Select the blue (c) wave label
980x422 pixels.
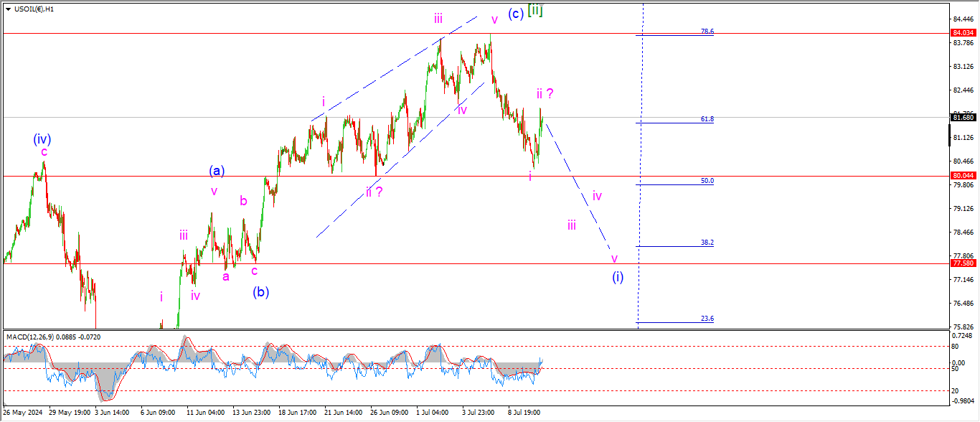(x=514, y=14)
